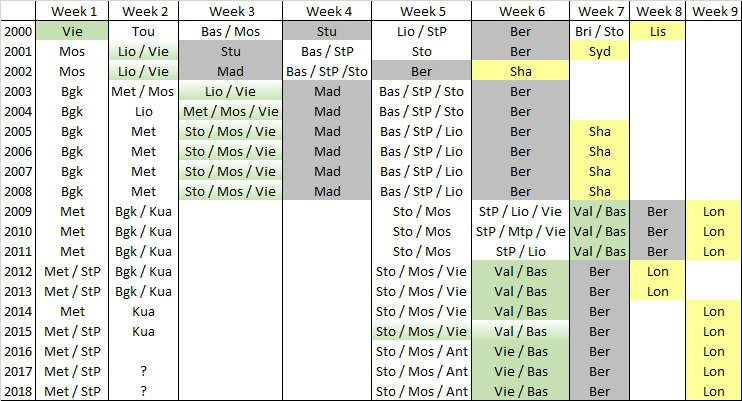Select the Lio cell in 2004 row
Image resolution: width=742 pixels, height=401 pixels.
tap(144, 111)
